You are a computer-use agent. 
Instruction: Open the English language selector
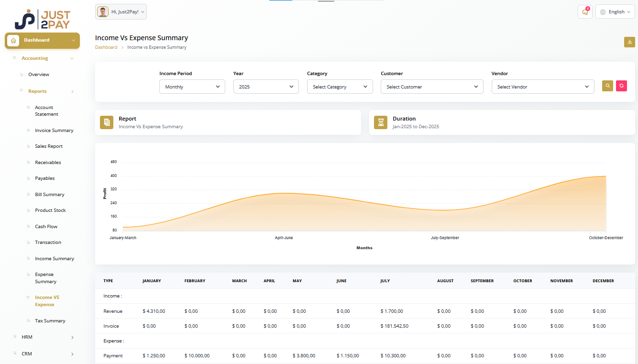tap(615, 12)
